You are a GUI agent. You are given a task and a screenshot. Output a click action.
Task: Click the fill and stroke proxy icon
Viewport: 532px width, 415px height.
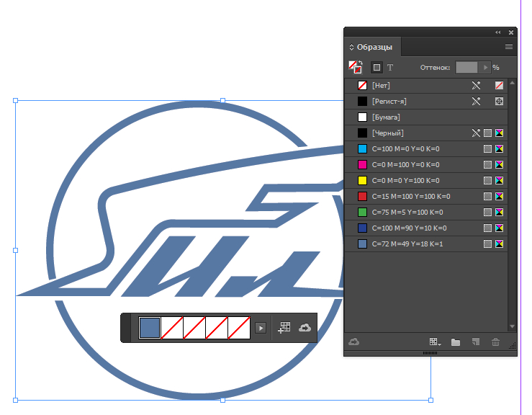[x=355, y=67]
